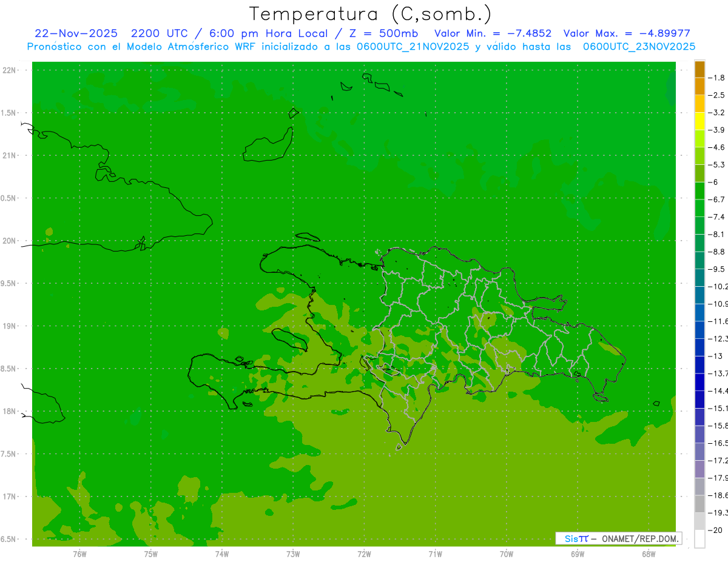
Task: Click the "-14.4" colorbar value
Action: [x=718, y=391]
